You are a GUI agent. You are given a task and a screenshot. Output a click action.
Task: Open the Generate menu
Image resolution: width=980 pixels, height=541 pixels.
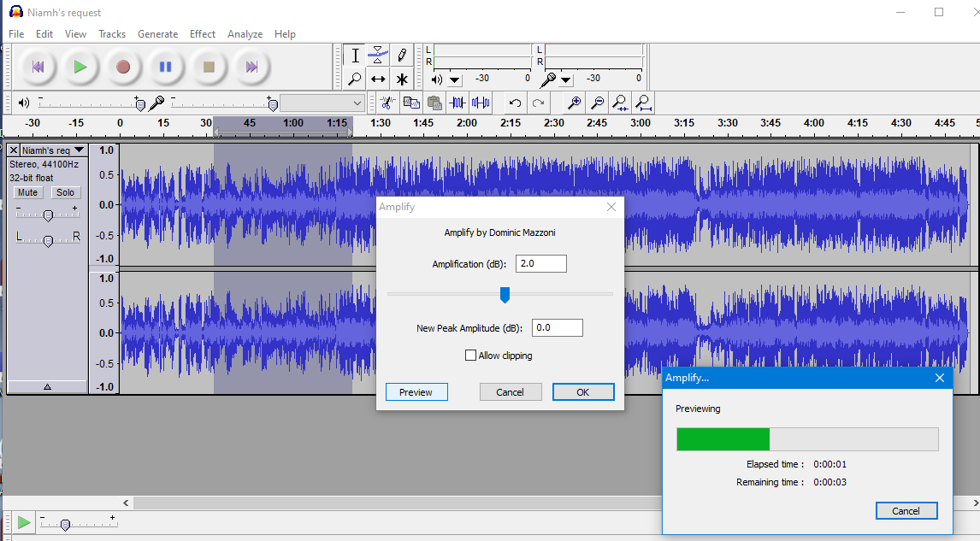click(x=157, y=34)
